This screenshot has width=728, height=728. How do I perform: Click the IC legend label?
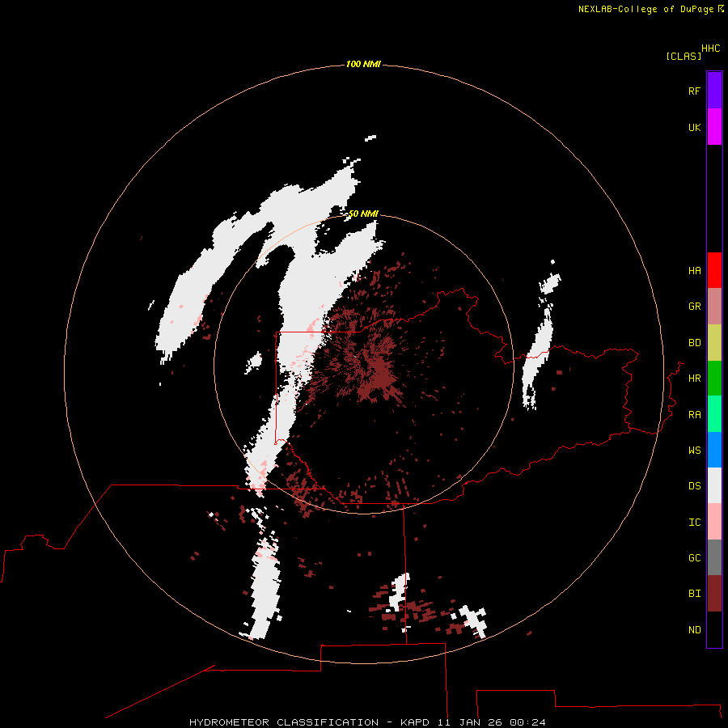694,523
